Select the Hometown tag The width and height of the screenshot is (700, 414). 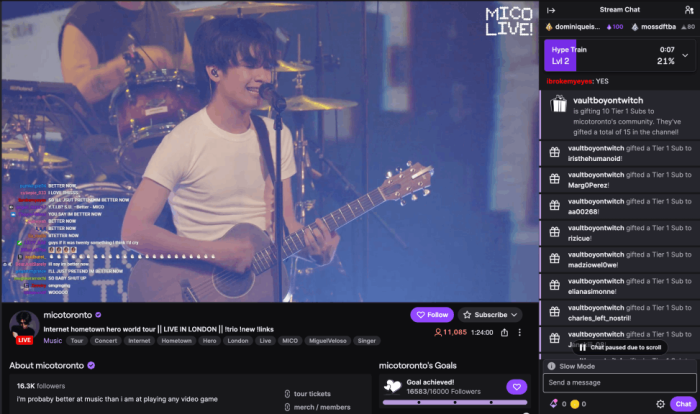point(176,341)
